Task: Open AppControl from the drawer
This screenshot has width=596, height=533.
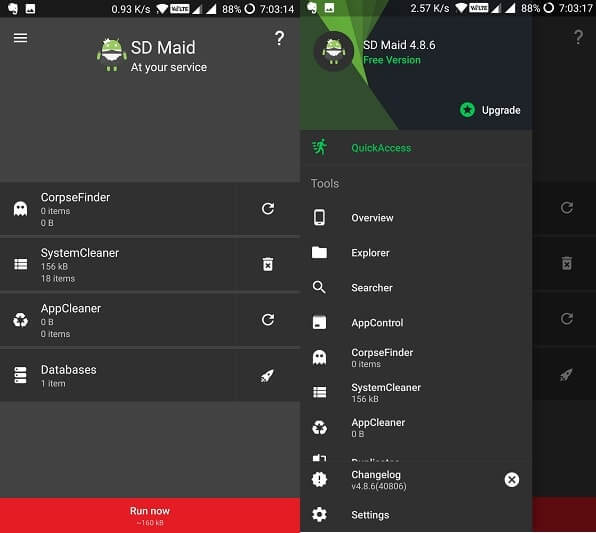Action: click(x=416, y=323)
